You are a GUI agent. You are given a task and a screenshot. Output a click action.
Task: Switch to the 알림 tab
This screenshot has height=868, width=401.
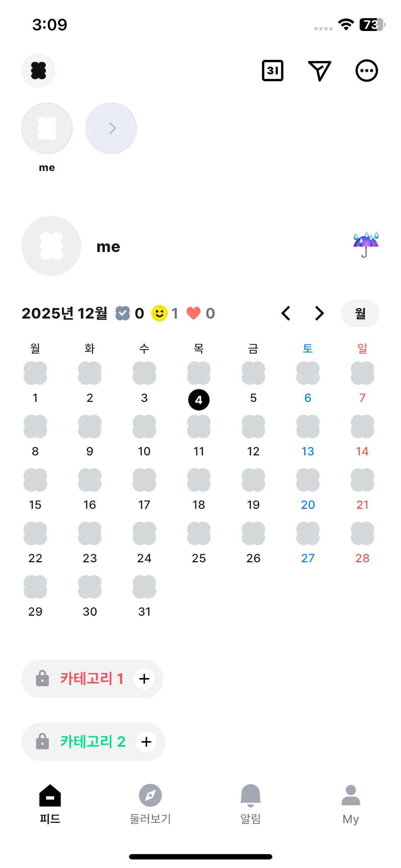click(x=251, y=804)
